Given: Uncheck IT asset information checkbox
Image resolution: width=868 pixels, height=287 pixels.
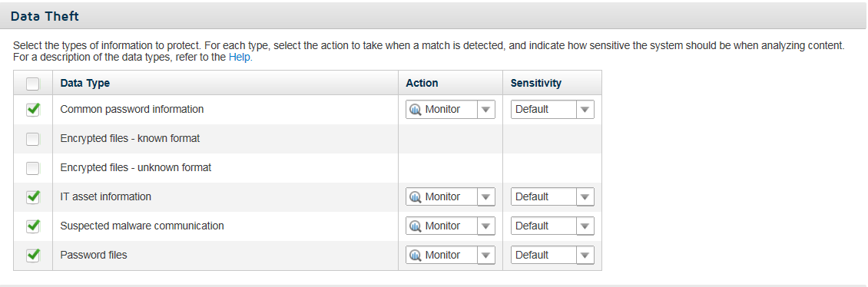Looking at the screenshot, I should pos(33,197).
